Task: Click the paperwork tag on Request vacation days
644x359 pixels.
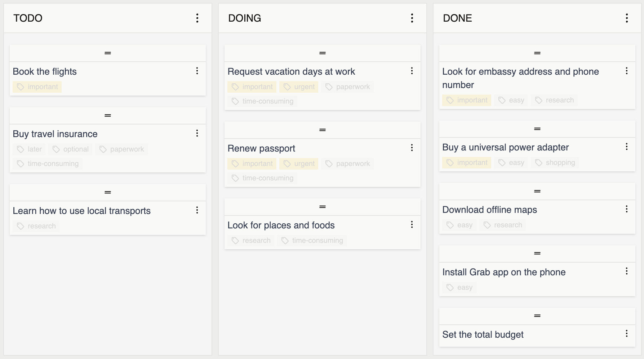Action: coord(347,87)
